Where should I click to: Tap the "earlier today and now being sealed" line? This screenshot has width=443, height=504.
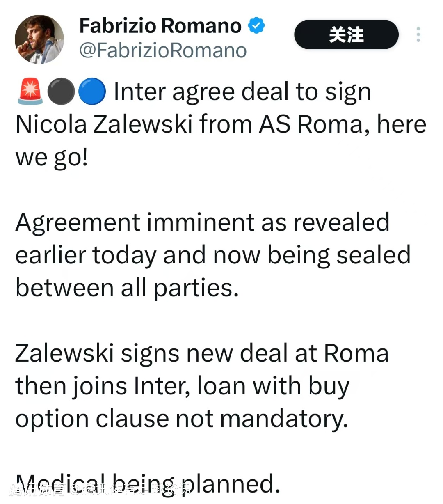click(213, 255)
